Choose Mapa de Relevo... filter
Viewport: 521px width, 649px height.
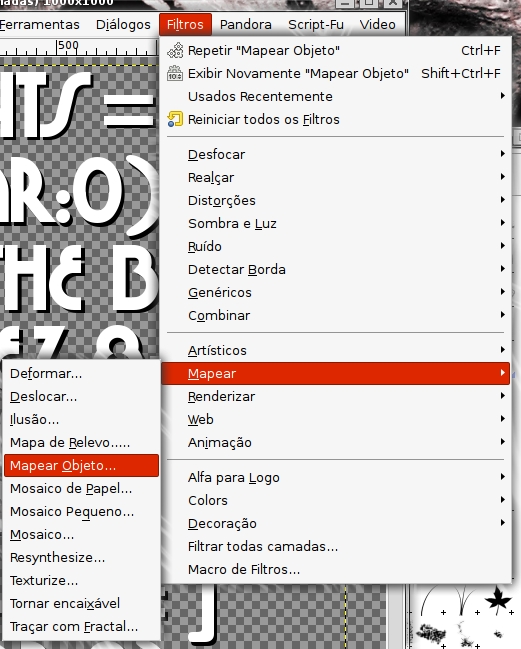pos(81,442)
